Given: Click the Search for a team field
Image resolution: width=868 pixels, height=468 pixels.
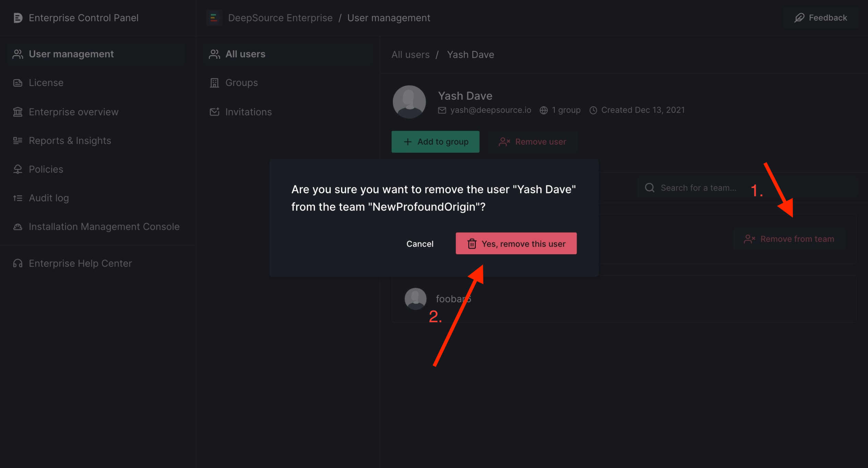Looking at the screenshot, I should click(x=698, y=187).
